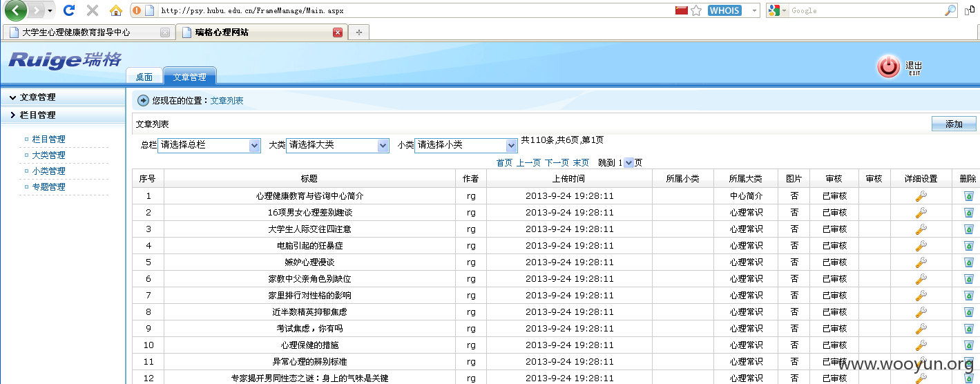The image size is (980, 384).
Task: Open 文章列表 breadcrumb link
Action: [227, 101]
